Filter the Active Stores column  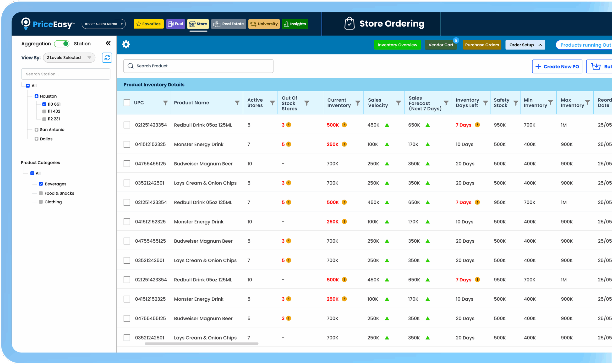(x=272, y=103)
